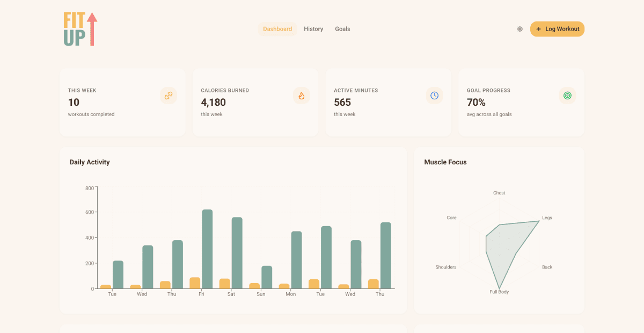This screenshot has width=644, height=333.
Task: Click the Fit Up logo
Action: [x=80, y=29]
